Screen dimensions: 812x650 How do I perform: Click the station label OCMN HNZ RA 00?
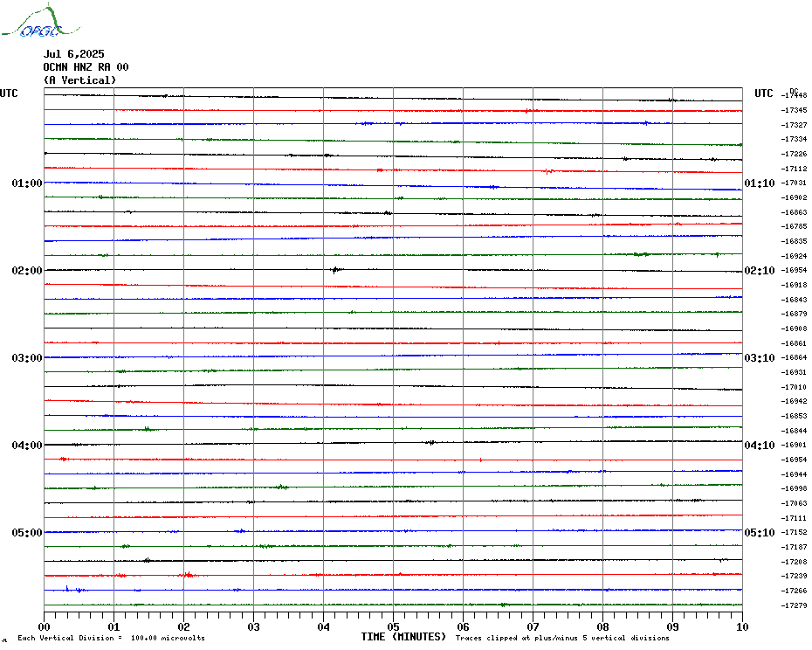pyautogui.click(x=86, y=67)
